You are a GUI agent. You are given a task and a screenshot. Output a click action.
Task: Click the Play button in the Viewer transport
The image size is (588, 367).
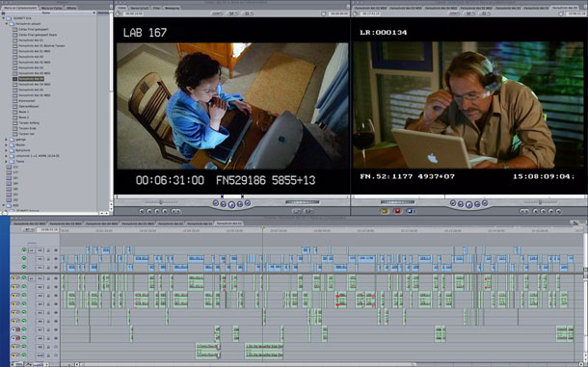coord(231,204)
